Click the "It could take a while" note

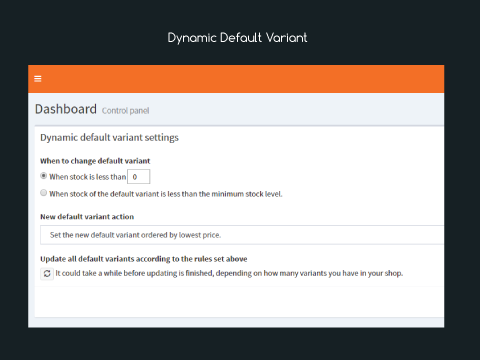coord(229,273)
